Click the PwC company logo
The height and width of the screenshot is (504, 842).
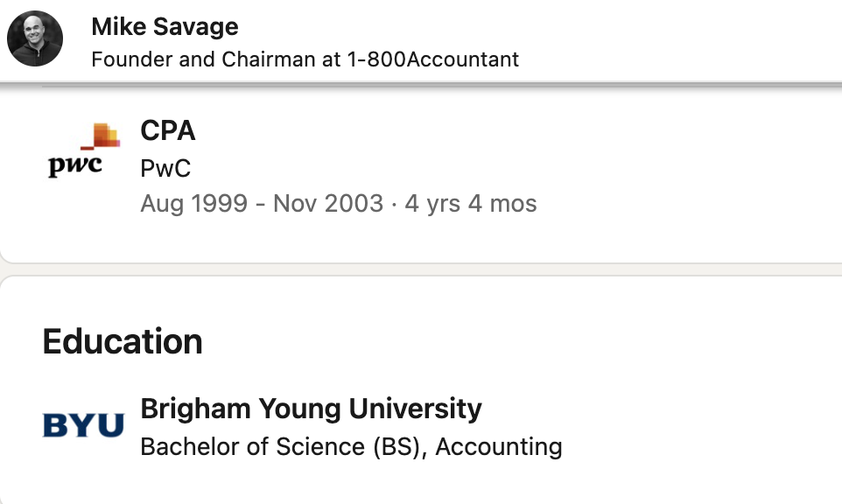[84, 150]
